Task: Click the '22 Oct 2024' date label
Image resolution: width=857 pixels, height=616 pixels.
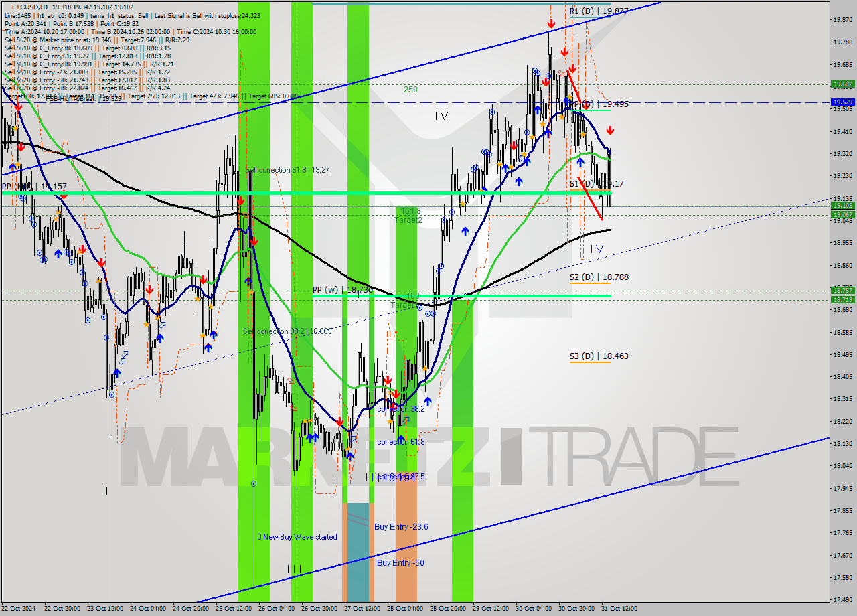Action: [20, 609]
